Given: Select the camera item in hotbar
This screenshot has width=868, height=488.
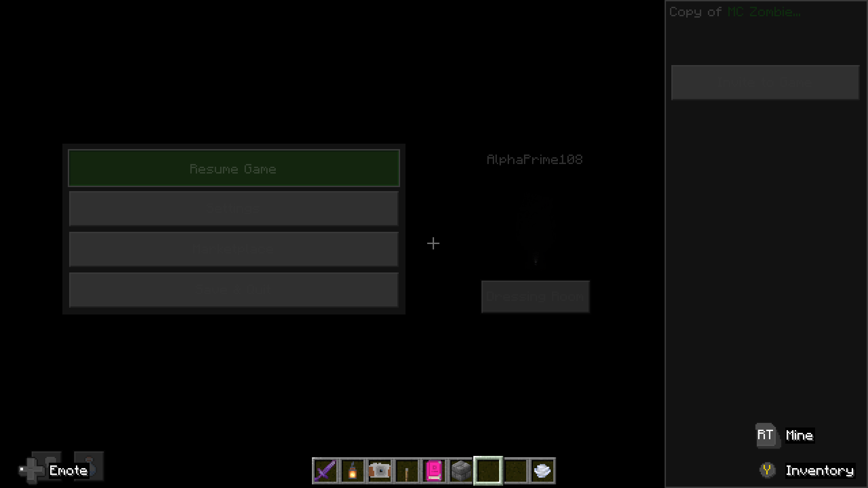Looking at the screenshot, I should 379,471.
